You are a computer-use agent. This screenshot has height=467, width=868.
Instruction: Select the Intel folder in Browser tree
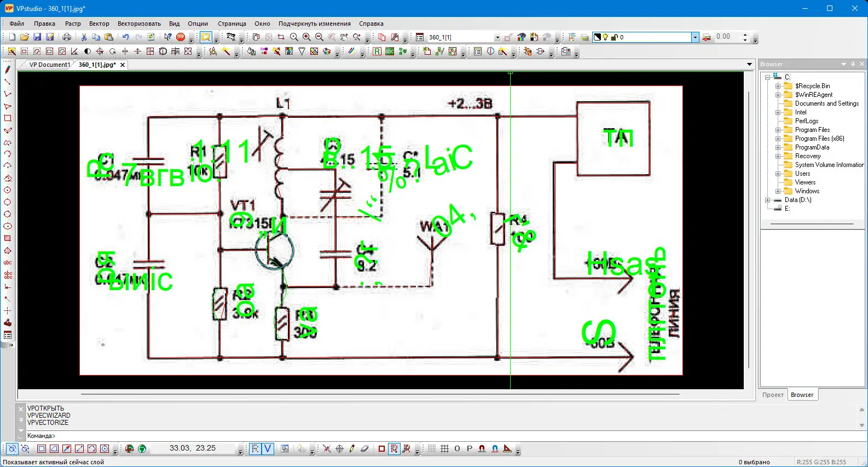(x=801, y=112)
